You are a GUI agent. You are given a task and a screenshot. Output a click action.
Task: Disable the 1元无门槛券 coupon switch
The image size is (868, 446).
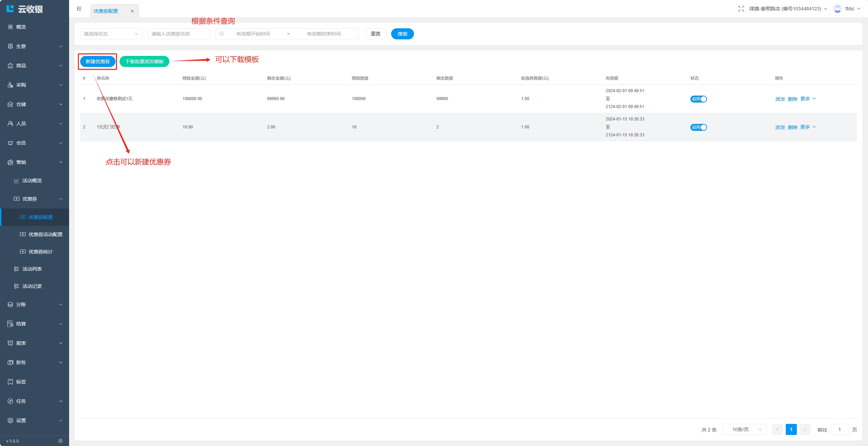(698, 127)
